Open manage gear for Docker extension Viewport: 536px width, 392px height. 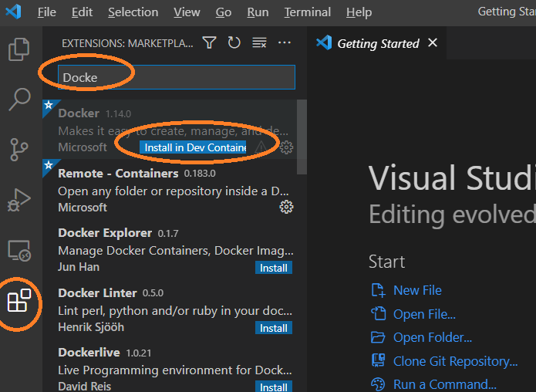286,147
